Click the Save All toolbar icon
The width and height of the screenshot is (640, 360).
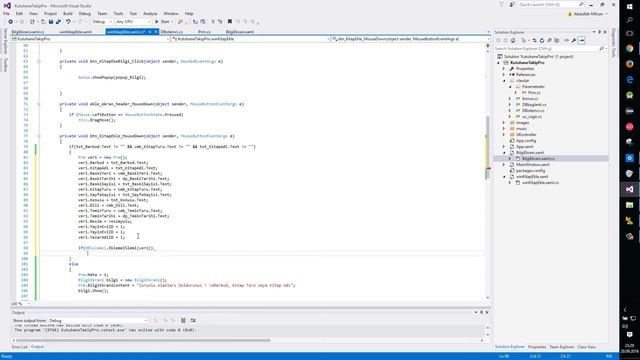(x=58, y=22)
